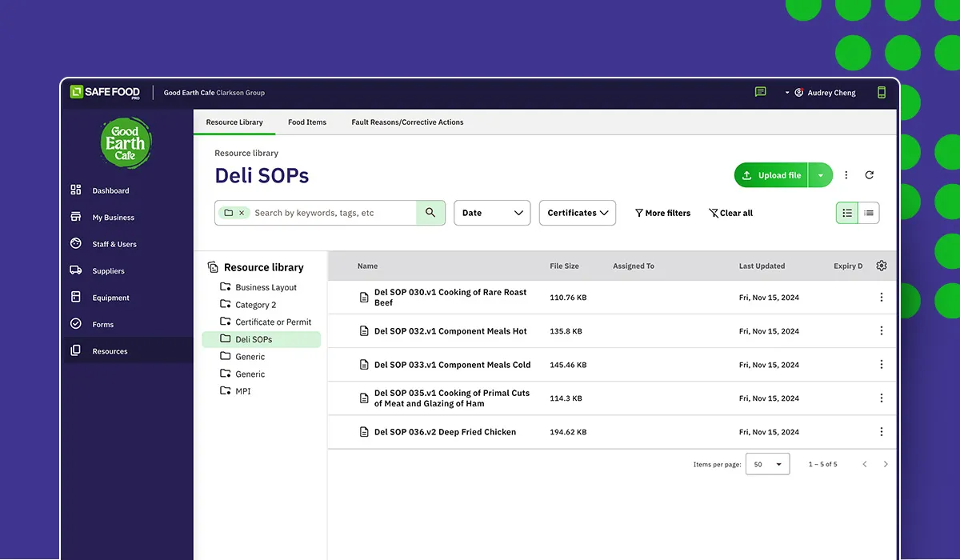Image resolution: width=960 pixels, height=560 pixels.
Task: Click Clear all filters
Action: pos(730,213)
